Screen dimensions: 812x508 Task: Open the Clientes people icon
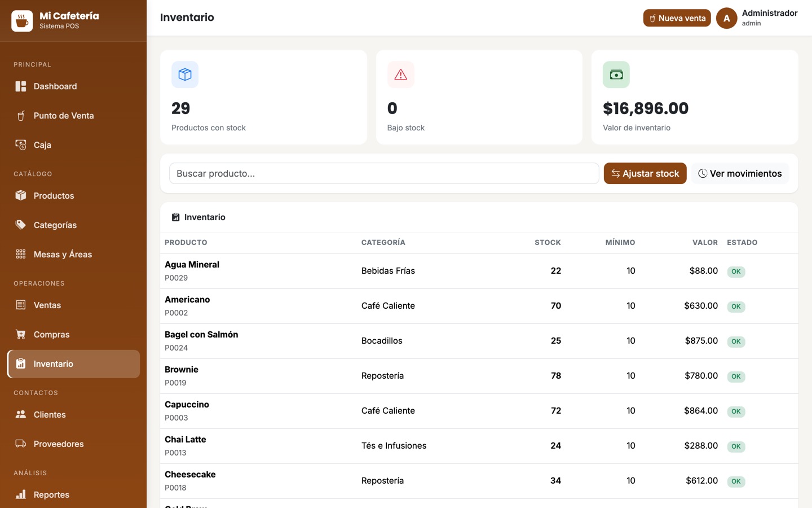coord(21,414)
